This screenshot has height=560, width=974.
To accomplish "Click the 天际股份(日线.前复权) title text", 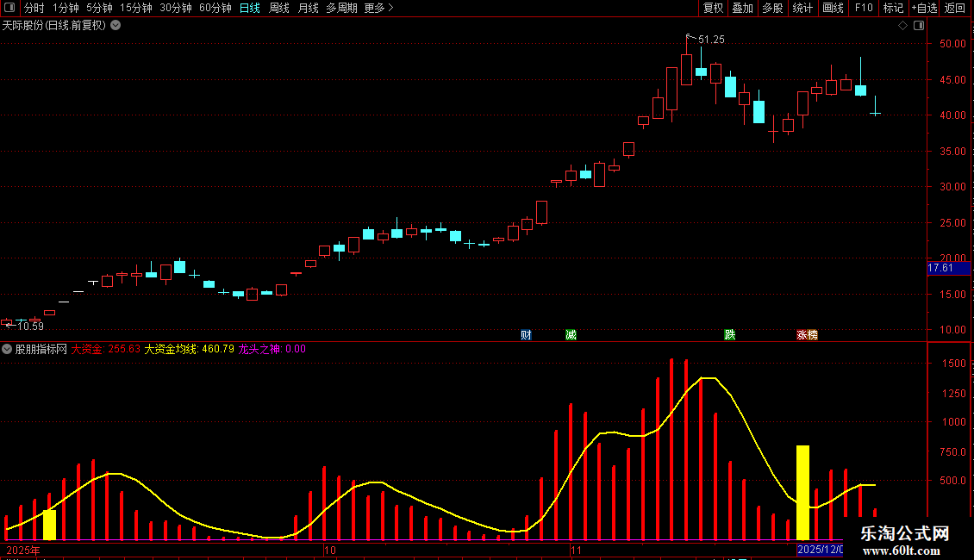I will click(x=54, y=26).
